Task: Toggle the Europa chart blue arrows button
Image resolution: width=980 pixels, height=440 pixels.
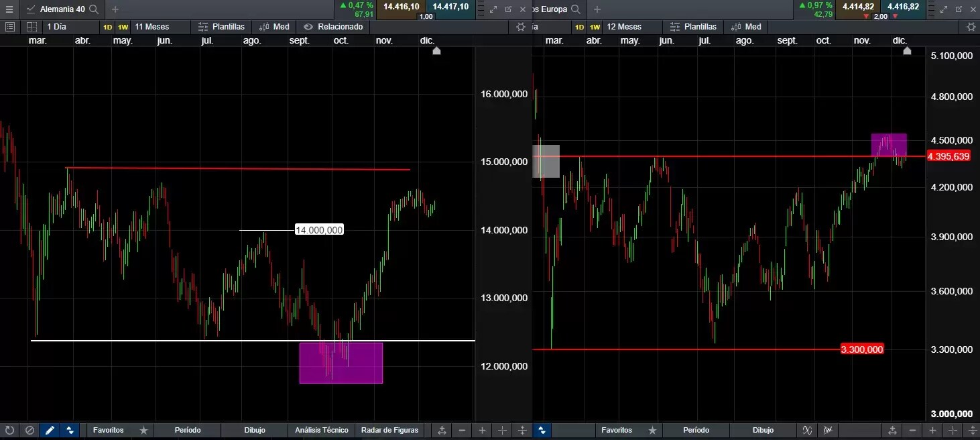Action: [x=542, y=430]
